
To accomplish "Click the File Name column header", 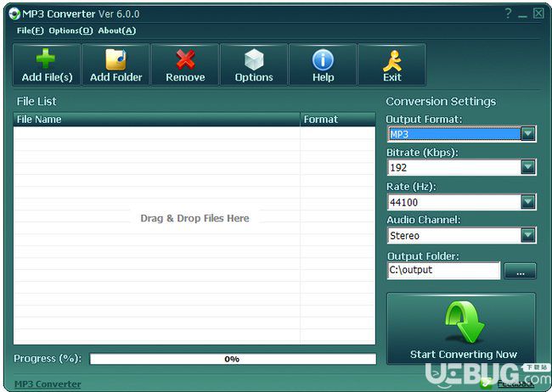I will (x=156, y=120).
